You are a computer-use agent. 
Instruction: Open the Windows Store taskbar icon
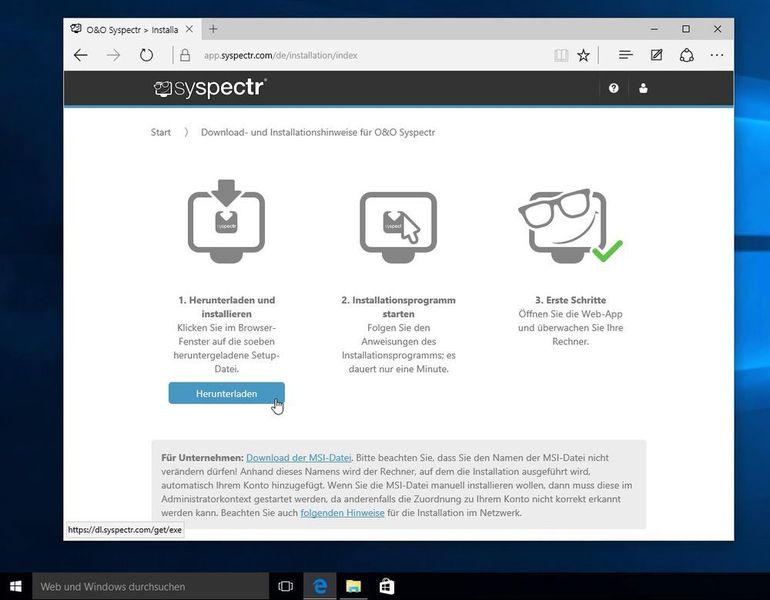(387, 586)
